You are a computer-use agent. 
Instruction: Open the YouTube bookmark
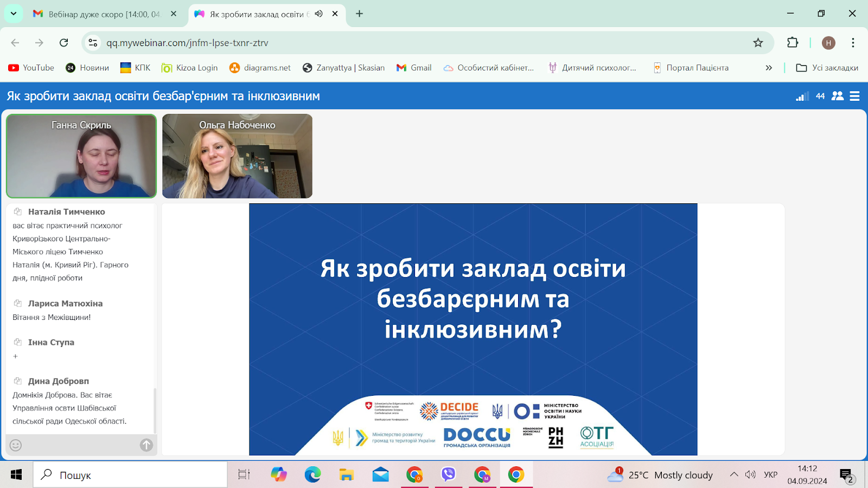(31, 68)
